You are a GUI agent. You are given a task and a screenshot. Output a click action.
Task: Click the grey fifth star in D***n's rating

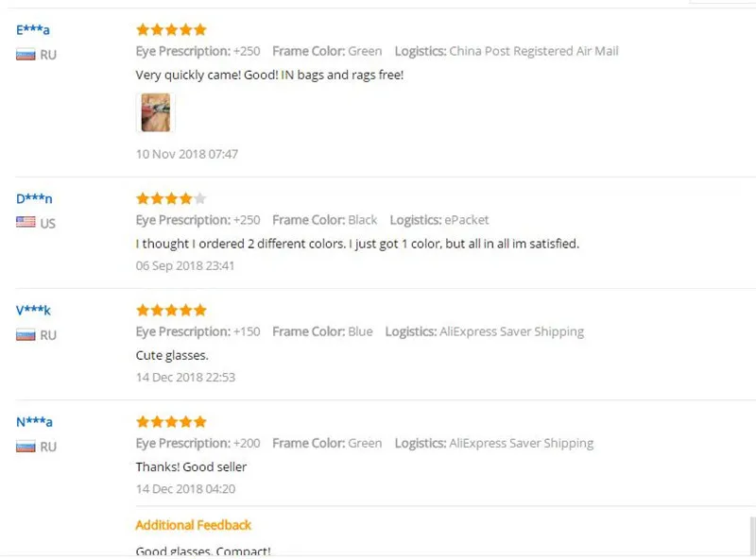click(200, 198)
